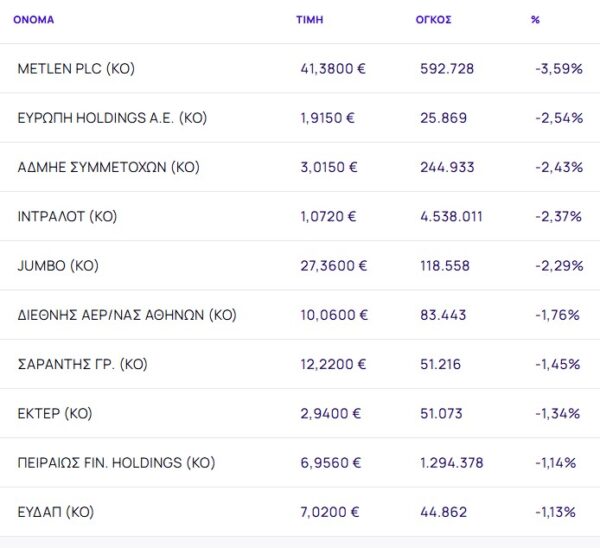Click ΠΕΙΡΑΙΩΣ volume value 1.294.378
The image size is (600, 548).
click(x=453, y=462)
